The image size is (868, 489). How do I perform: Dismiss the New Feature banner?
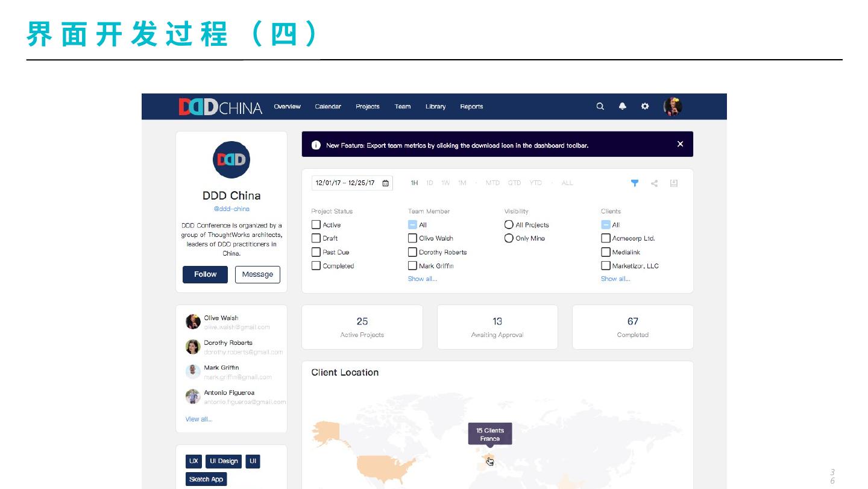pos(680,144)
